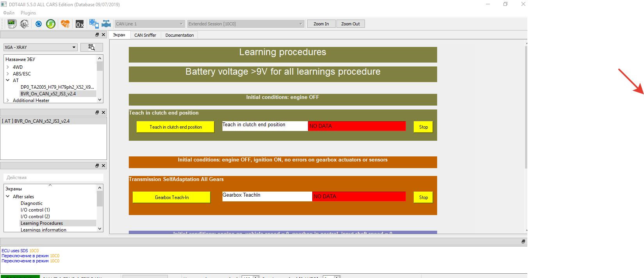
Task: Switch to the CAN Sniffer tab
Action: [145, 35]
